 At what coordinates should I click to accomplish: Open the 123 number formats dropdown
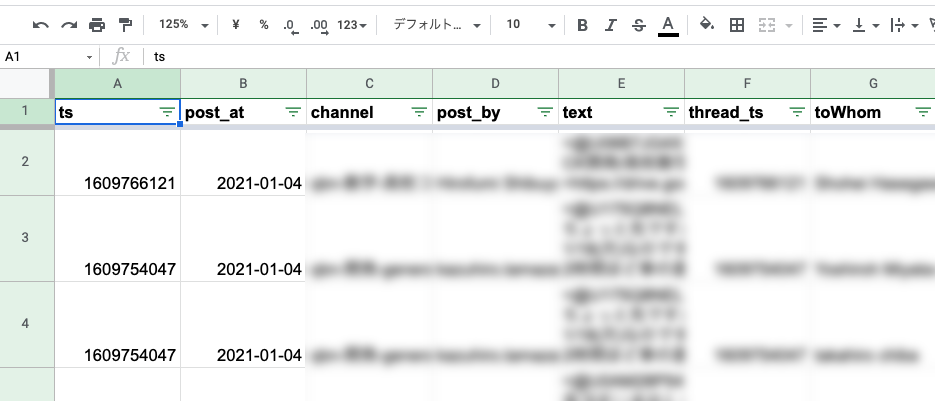pyautogui.click(x=352, y=25)
